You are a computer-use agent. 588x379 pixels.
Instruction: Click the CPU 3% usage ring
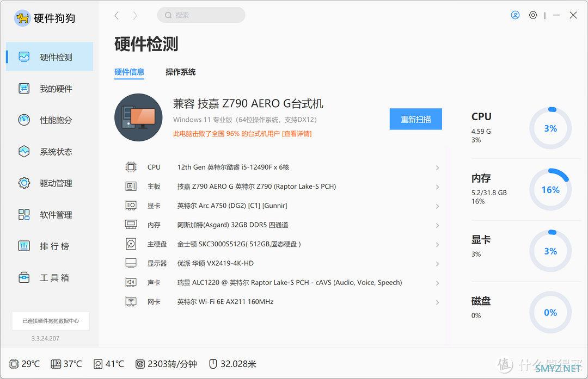[x=550, y=128]
